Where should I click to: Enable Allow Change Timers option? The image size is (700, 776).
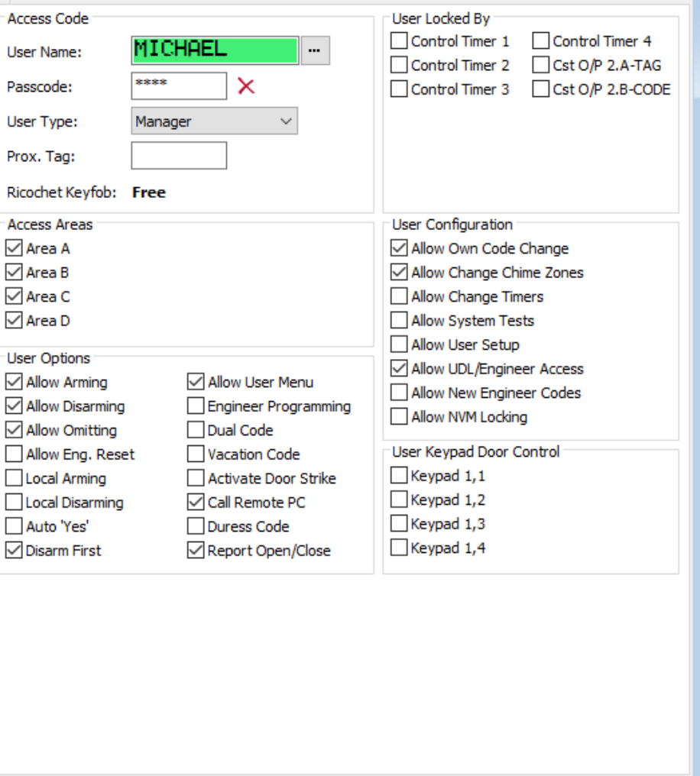(399, 296)
